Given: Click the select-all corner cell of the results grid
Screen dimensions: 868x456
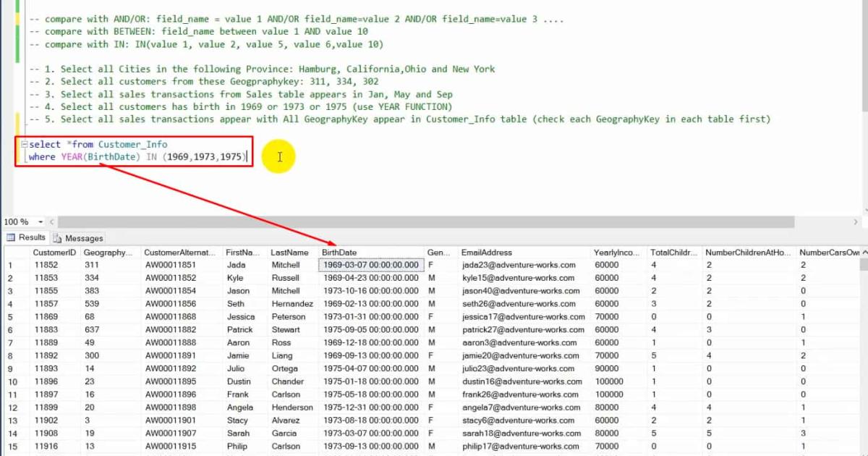Looking at the screenshot, I should [x=13, y=252].
